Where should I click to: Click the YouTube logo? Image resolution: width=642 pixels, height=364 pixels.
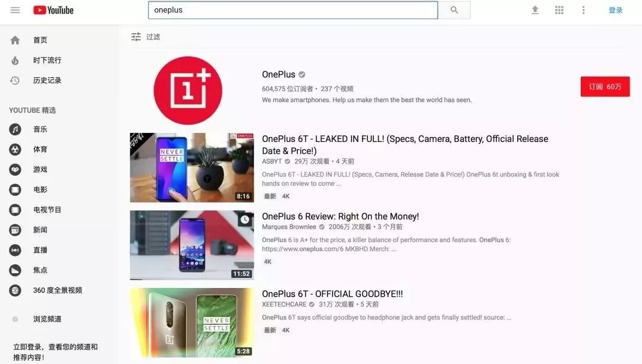(53, 10)
